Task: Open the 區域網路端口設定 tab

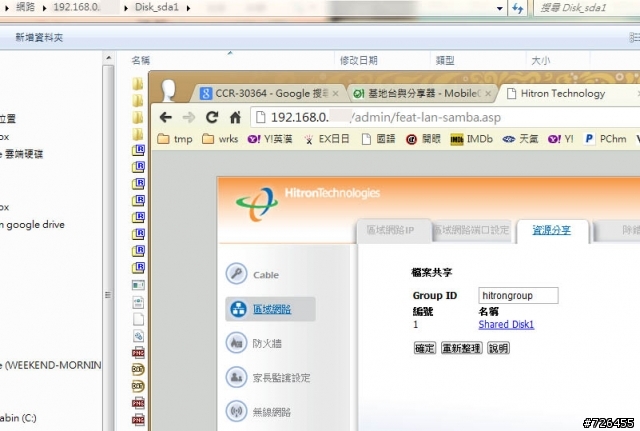Action: tap(472, 230)
